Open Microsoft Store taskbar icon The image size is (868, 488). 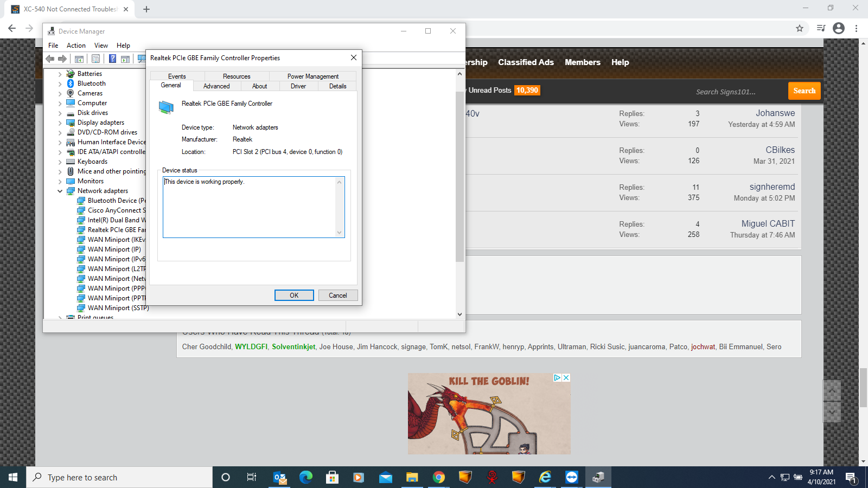(332, 477)
